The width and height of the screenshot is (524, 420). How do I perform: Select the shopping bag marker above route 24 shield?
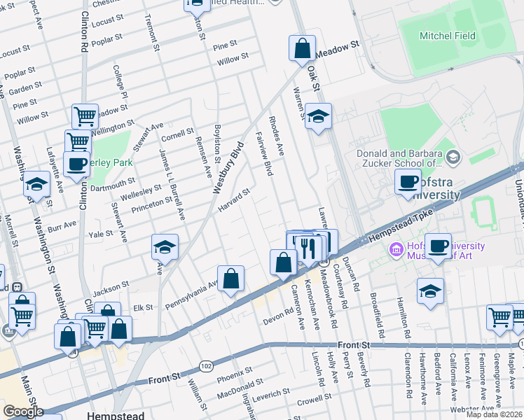coord(68,337)
